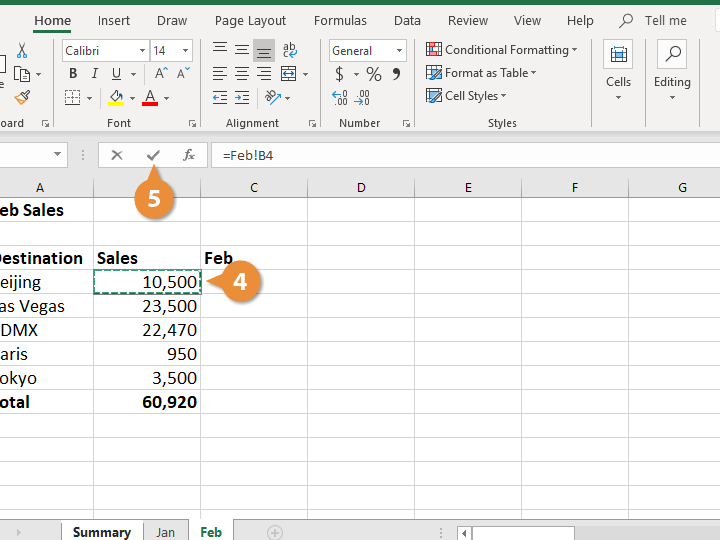The image size is (720, 540).
Task: Expand the Merge & Center arrow
Action: click(305, 74)
